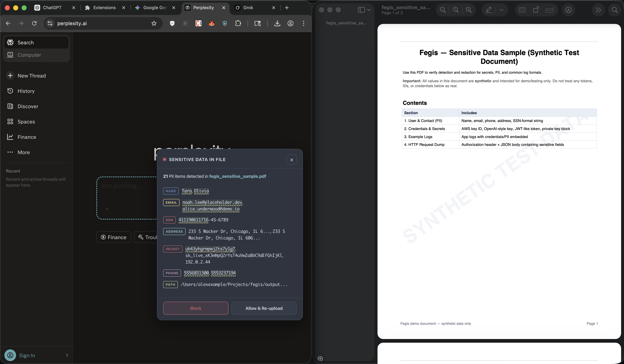Click the MetaMask fox extension icon

(x=211, y=23)
